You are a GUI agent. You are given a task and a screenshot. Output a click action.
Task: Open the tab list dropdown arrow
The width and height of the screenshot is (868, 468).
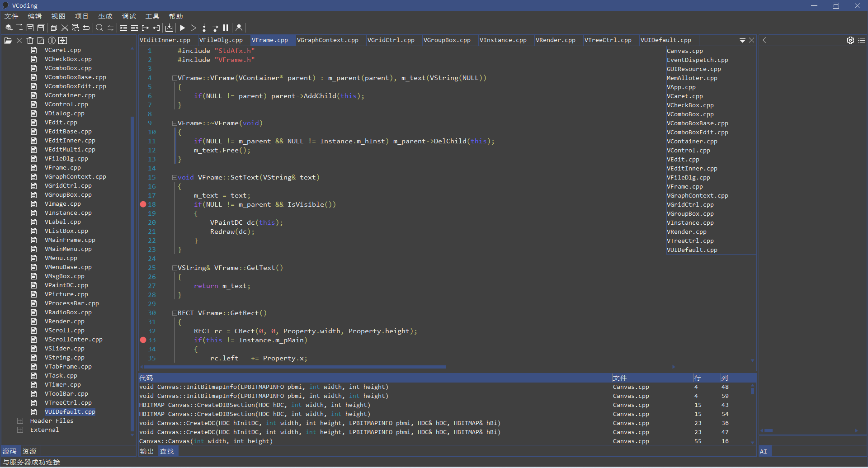tap(742, 40)
